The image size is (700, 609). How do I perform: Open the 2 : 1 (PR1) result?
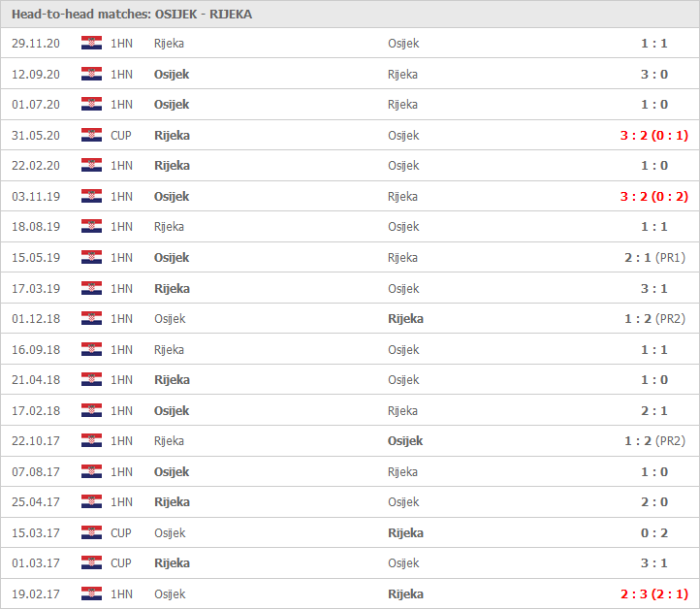tap(654, 257)
